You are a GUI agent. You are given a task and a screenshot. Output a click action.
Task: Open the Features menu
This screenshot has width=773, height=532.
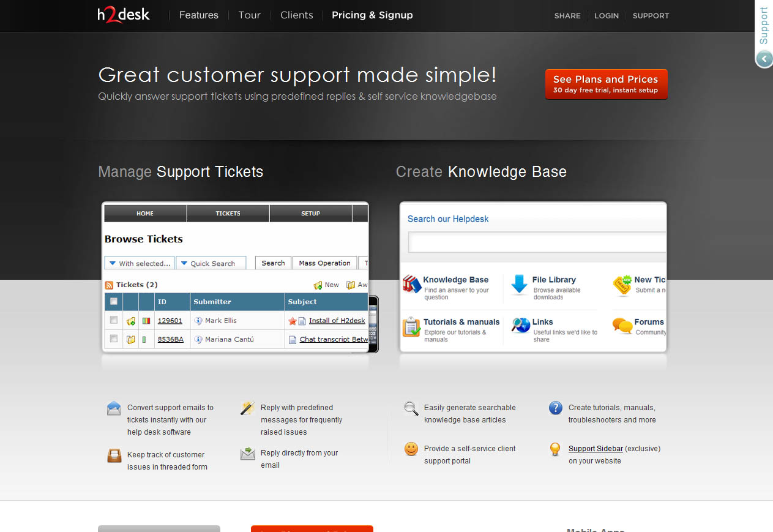199,15
